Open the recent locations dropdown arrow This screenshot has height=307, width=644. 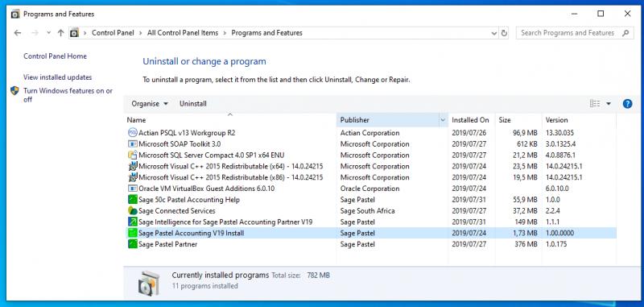48,33
